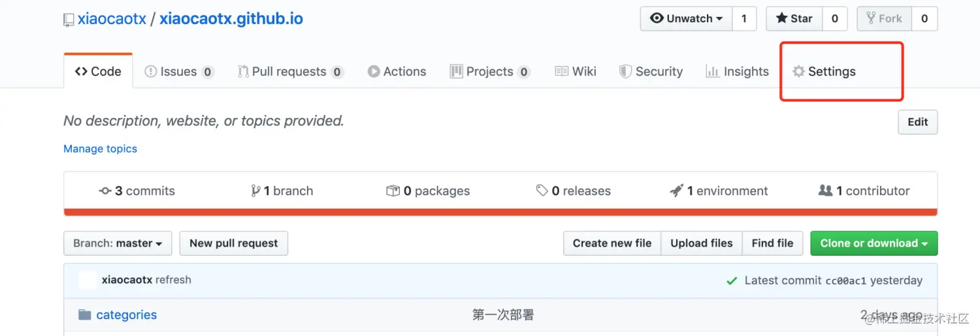Screen dimensions: 980x336
Task: Click the Settings gear icon
Action: tap(798, 72)
